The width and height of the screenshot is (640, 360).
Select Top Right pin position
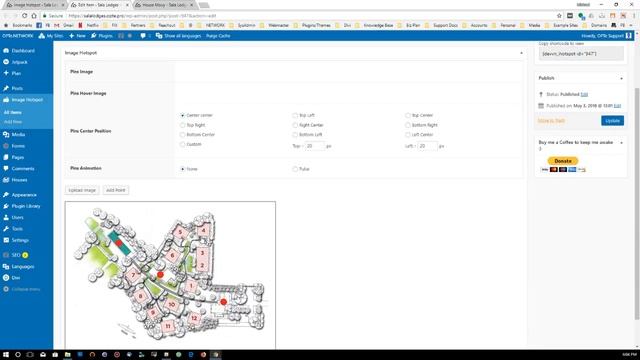pos(182,125)
